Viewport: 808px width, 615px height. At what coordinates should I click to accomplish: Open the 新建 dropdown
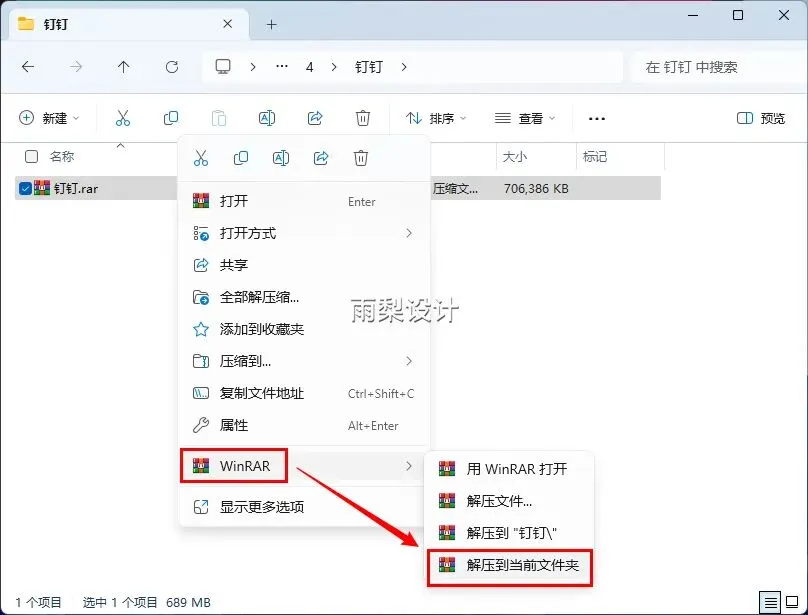49,118
